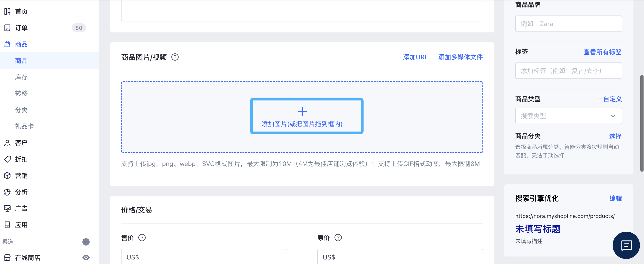Click the 商品品牌 input field
The width and height of the screenshot is (644, 264).
(568, 23)
